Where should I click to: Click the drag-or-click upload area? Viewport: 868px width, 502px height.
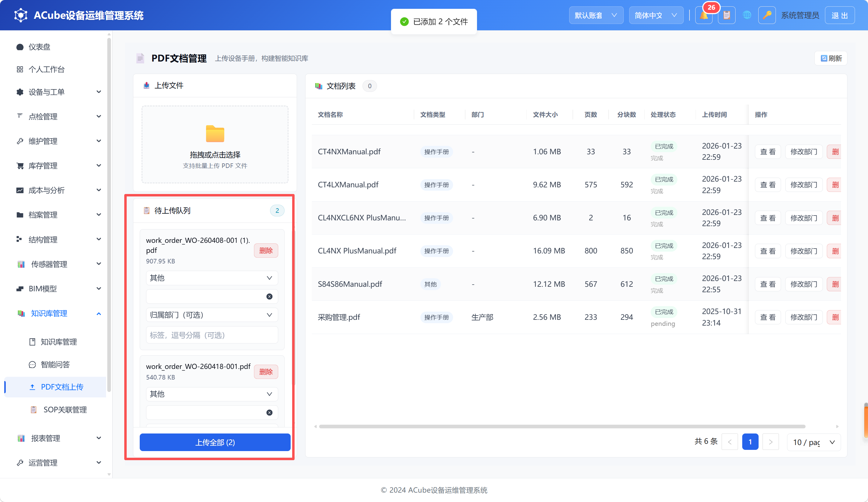pos(215,144)
